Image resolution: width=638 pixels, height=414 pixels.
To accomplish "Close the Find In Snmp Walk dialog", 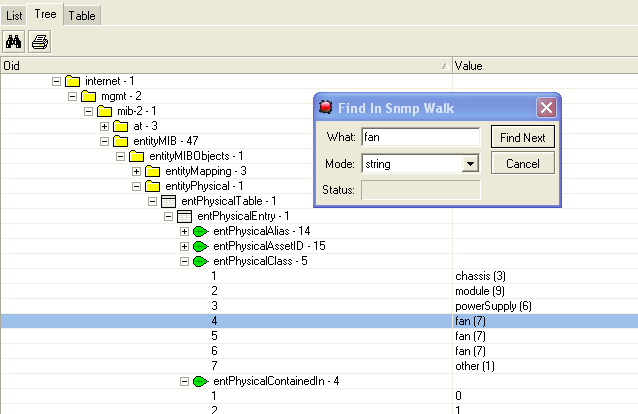I will (545, 107).
